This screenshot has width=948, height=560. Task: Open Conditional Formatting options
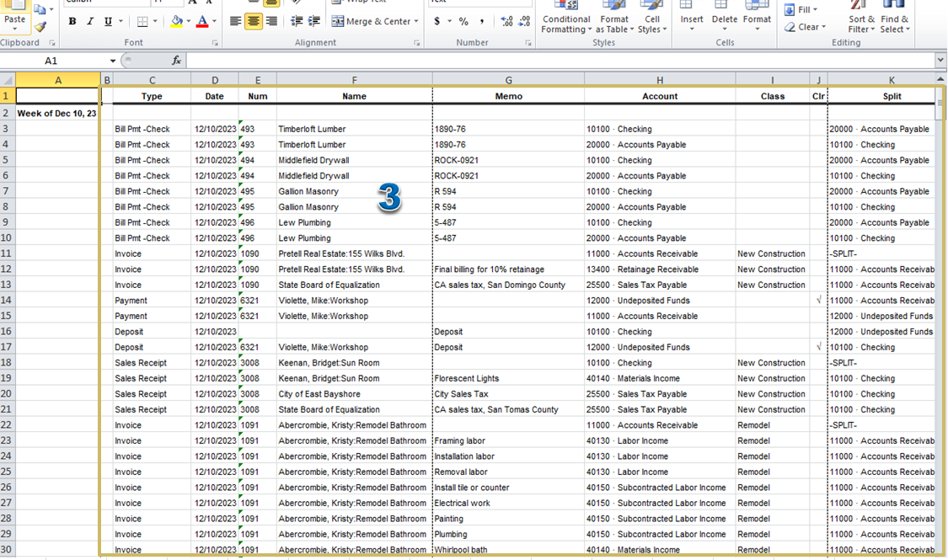tap(565, 20)
